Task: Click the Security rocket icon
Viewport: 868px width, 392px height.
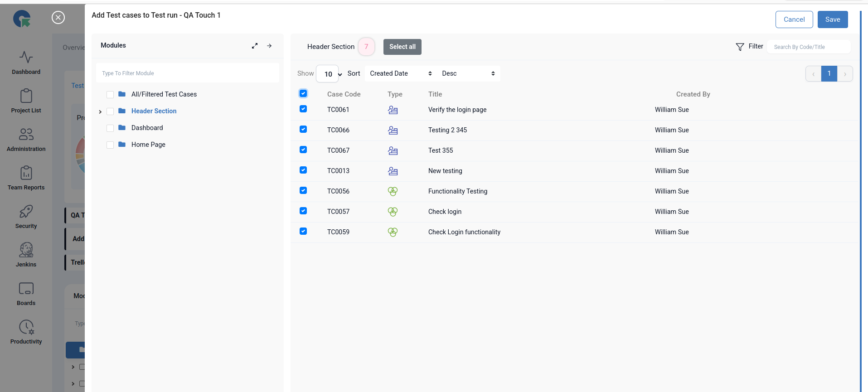Action: pyautogui.click(x=26, y=212)
